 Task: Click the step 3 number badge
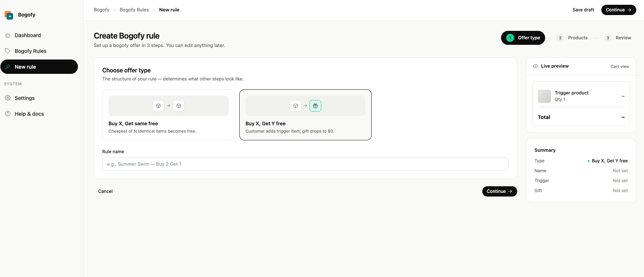click(x=608, y=38)
